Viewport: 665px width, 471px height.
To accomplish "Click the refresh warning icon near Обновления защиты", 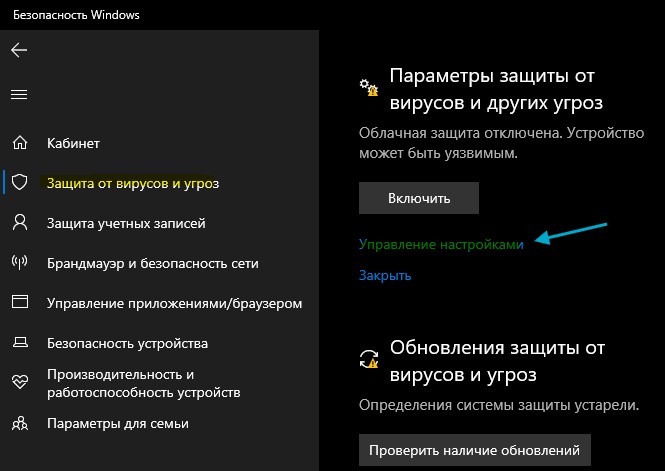I will [369, 359].
